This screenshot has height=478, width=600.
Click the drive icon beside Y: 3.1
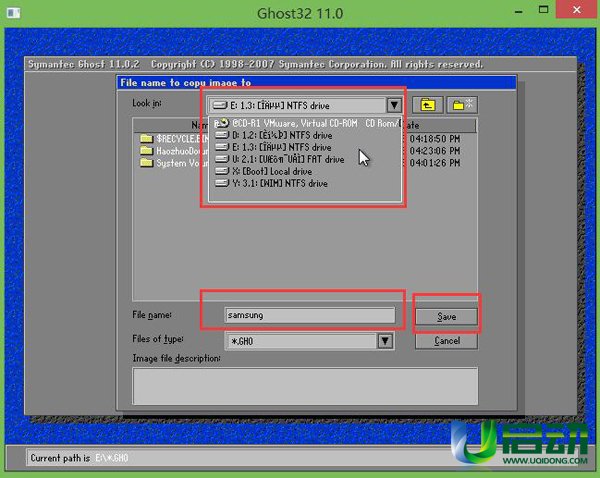coord(222,183)
